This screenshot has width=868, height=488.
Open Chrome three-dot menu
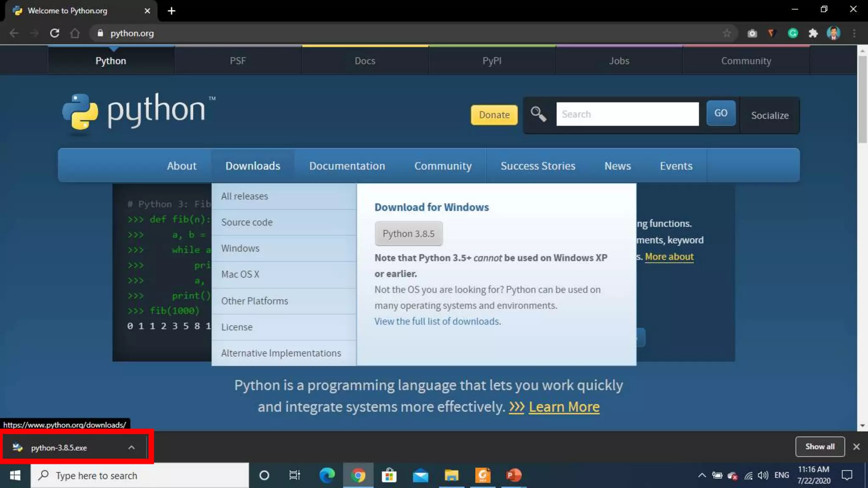854,33
